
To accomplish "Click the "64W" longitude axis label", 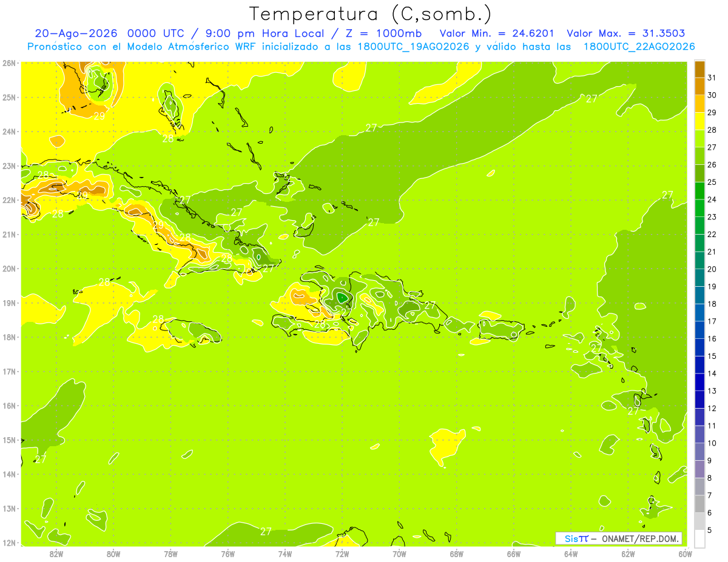I will pyautogui.click(x=571, y=554).
